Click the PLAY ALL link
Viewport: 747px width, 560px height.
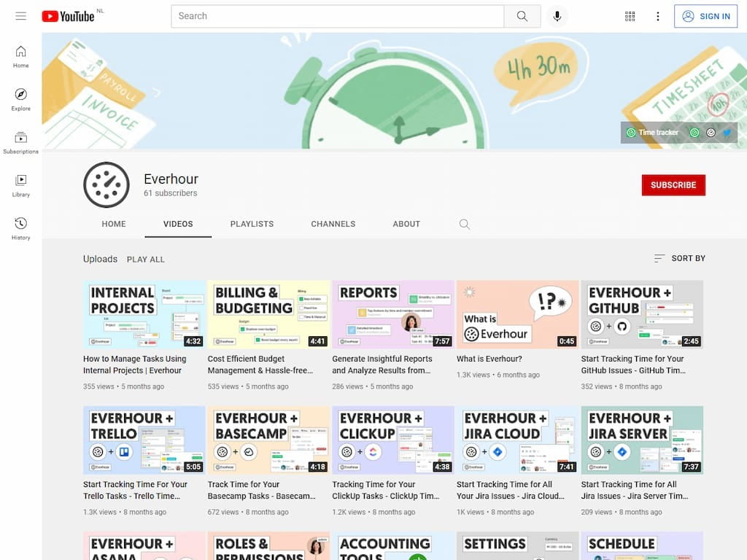pyautogui.click(x=145, y=259)
